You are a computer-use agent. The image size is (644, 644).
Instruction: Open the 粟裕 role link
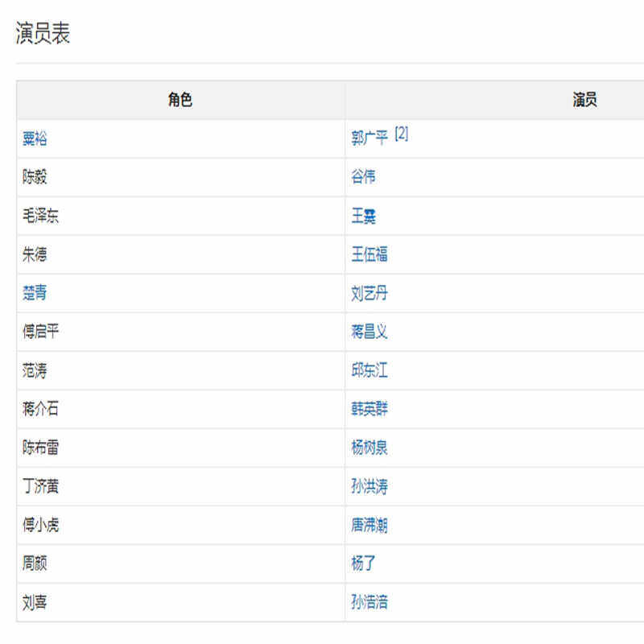[x=35, y=138]
